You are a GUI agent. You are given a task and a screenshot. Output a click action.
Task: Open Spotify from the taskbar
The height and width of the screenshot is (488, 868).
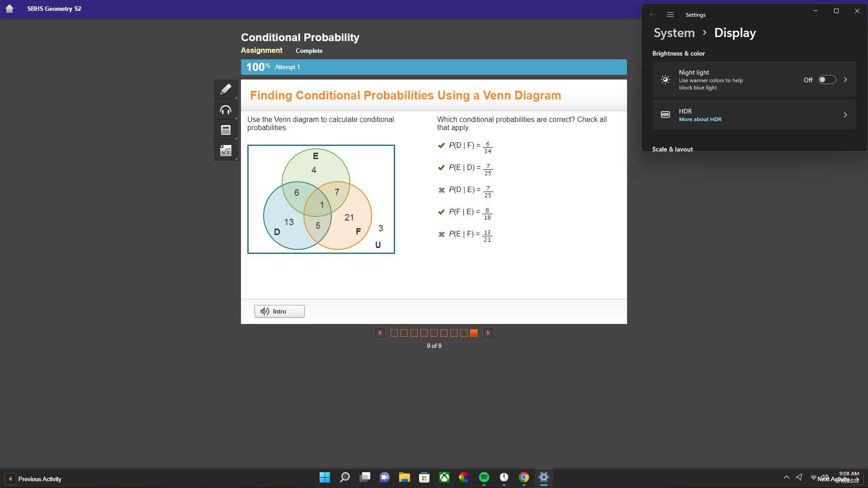tap(484, 477)
